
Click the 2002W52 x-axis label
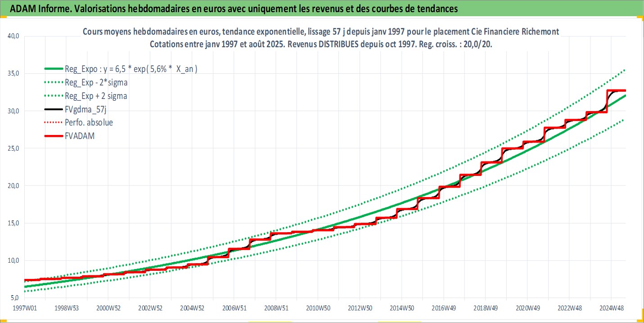[x=150, y=308]
